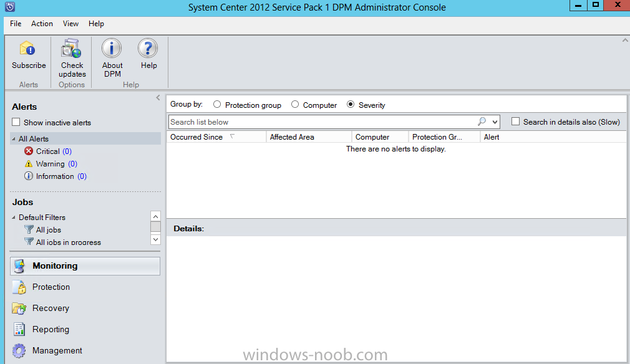Group alerts by Protection group
Screen dimensions: 630x364
click(x=217, y=104)
